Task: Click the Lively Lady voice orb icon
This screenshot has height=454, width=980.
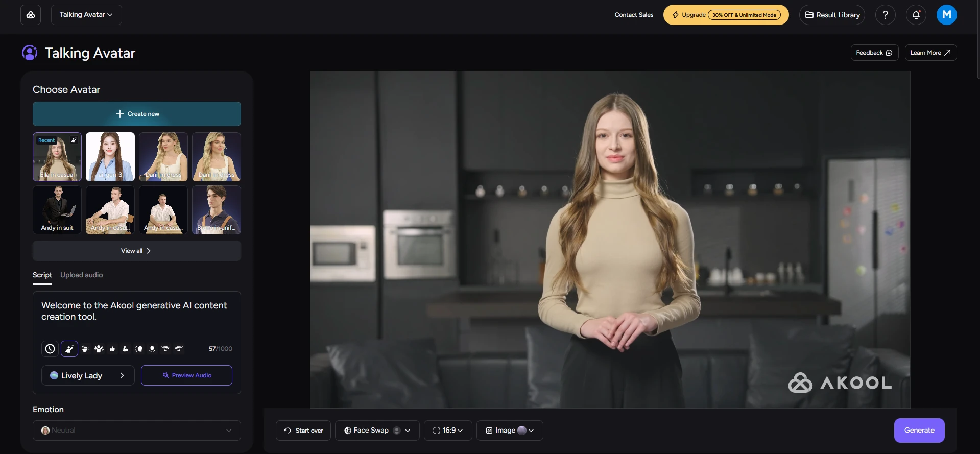Action: (54, 375)
